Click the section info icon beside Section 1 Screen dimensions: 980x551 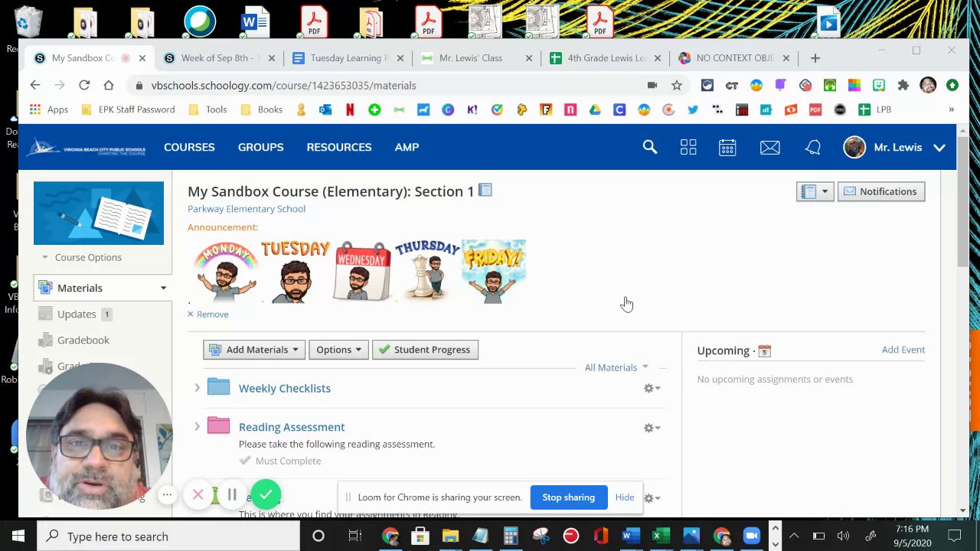[485, 190]
